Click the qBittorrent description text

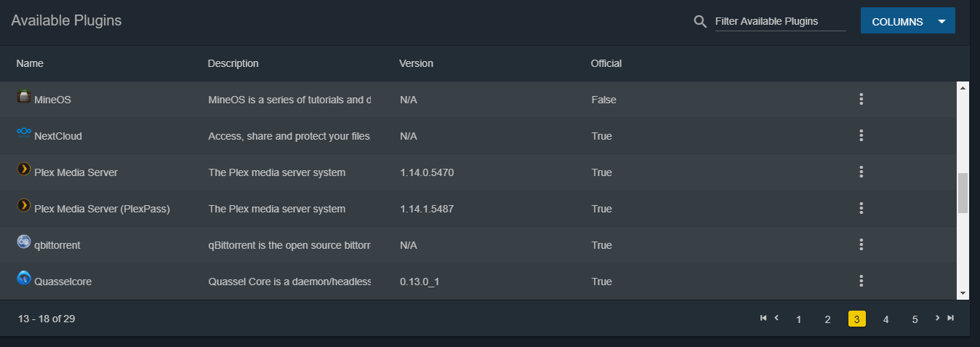(x=289, y=245)
